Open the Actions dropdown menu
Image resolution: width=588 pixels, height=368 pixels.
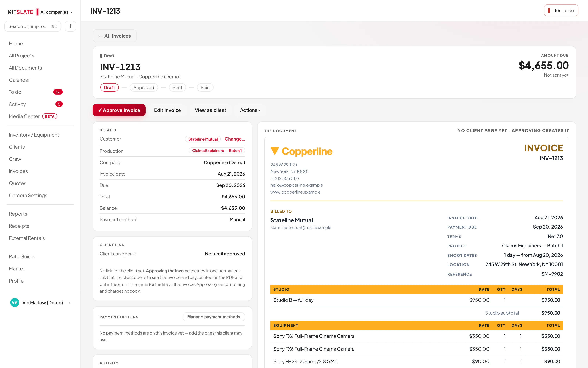pyautogui.click(x=250, y=110)
